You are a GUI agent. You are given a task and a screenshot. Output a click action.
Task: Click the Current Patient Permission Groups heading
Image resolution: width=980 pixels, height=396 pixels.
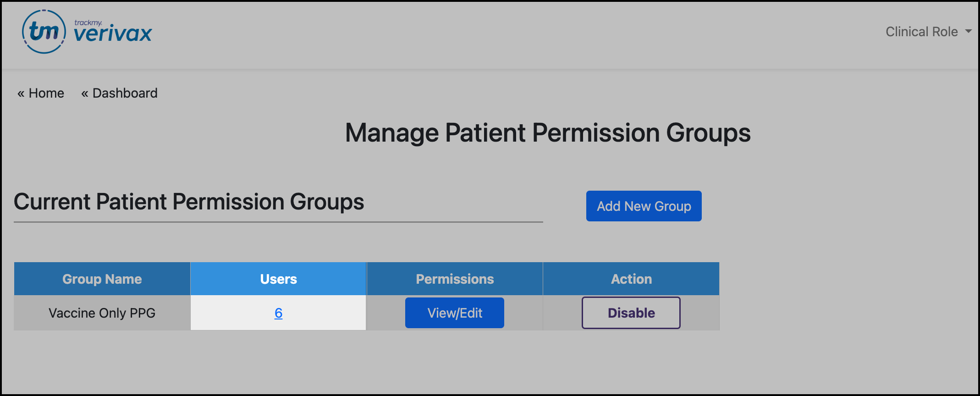pyautogui.click(x=189, y=202)
